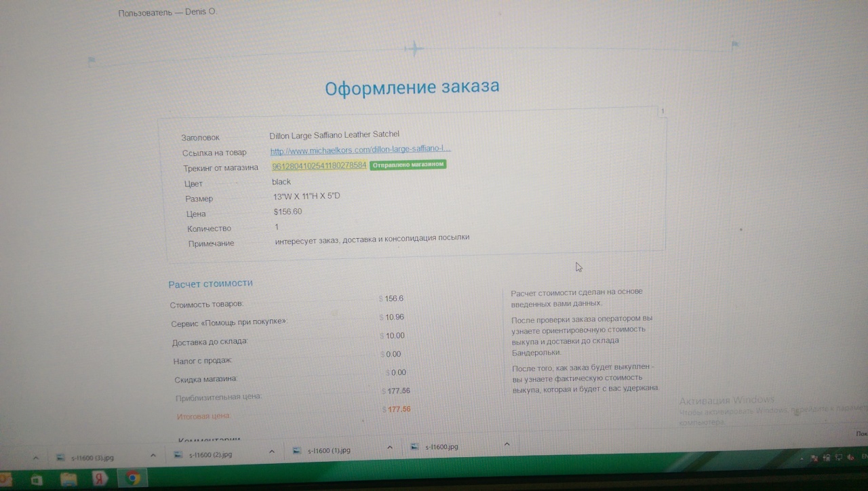Open File Explorer folder icon in taskbar
This screenshot has height=491, width=868.
coord(69,479)
